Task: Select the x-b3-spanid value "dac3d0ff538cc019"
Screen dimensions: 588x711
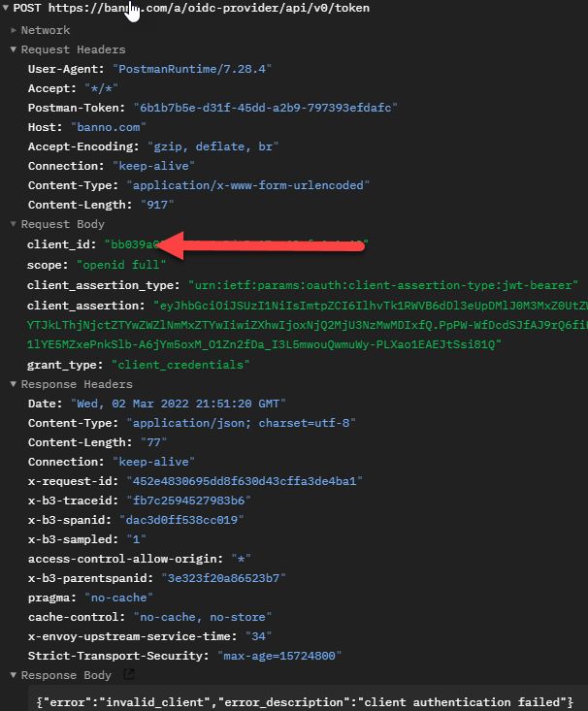Action: (182, 520)
